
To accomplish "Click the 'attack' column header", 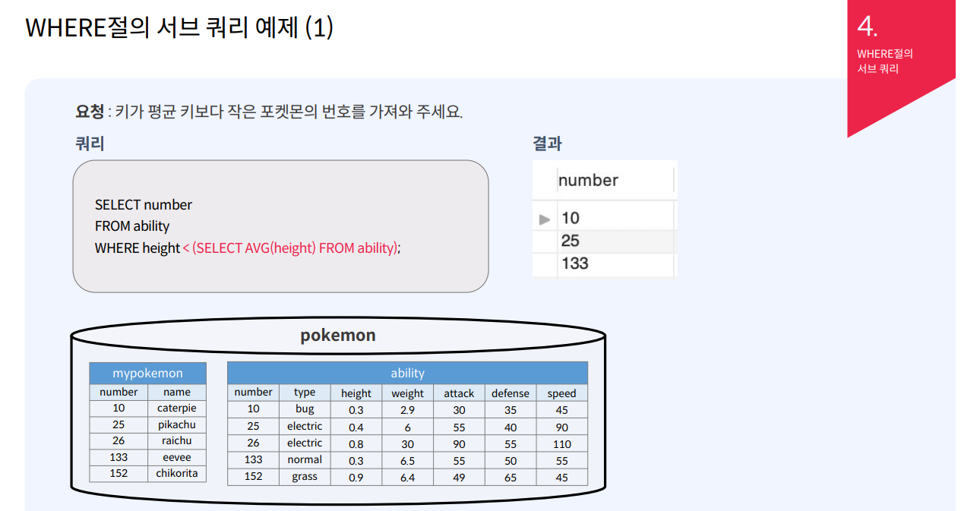I will 459,393.
